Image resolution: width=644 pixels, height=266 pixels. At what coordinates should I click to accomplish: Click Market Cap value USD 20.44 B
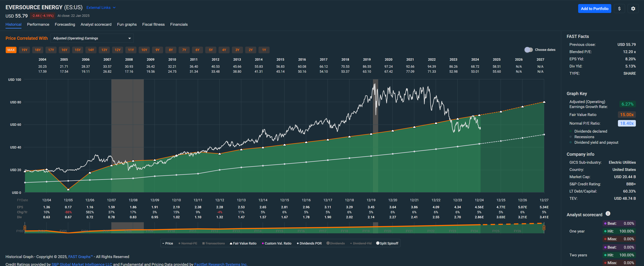625,177
